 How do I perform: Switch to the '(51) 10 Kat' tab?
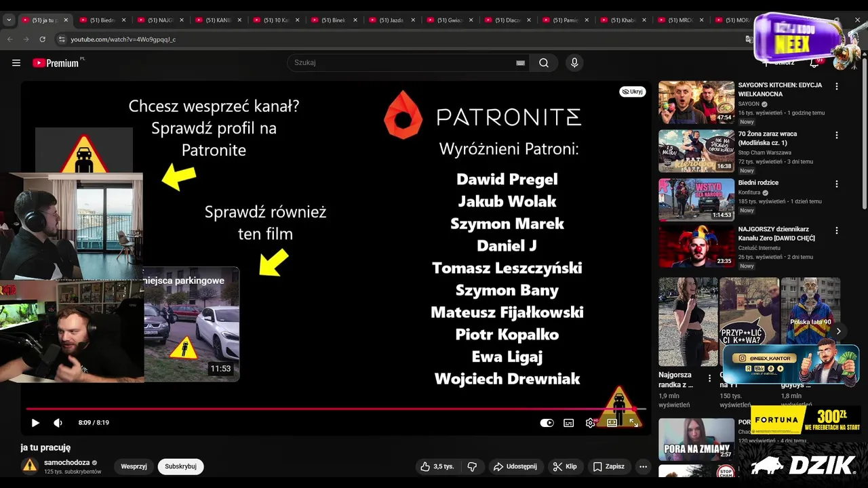(x=276, y=20)
